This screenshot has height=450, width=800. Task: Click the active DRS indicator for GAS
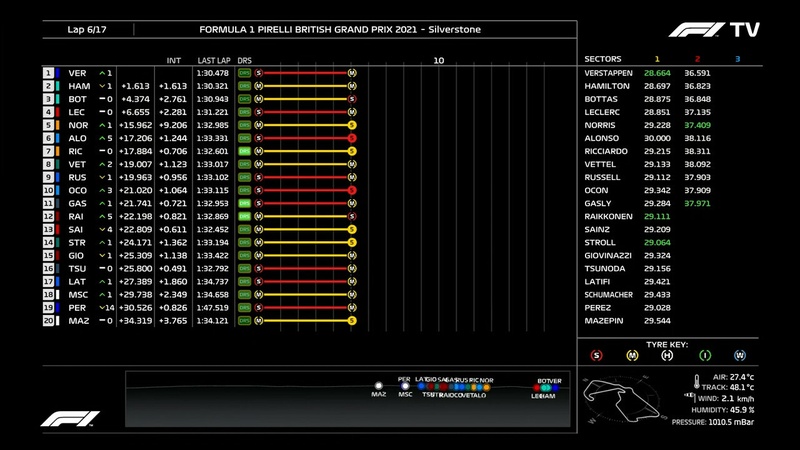pos(244,203)
